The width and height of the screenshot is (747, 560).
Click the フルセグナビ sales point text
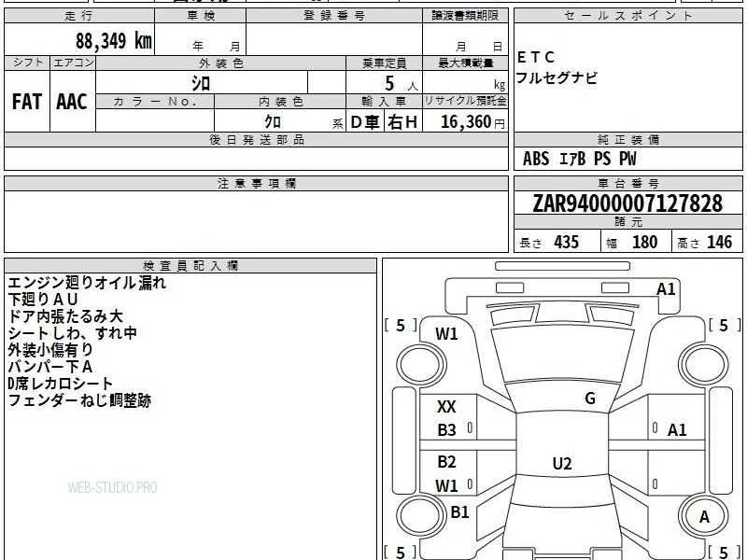(557, 77)
